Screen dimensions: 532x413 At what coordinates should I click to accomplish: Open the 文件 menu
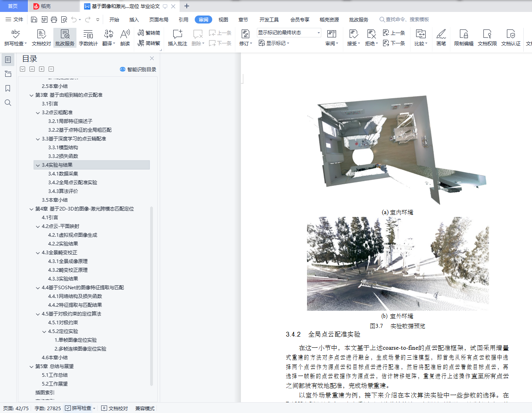[14, 19]
